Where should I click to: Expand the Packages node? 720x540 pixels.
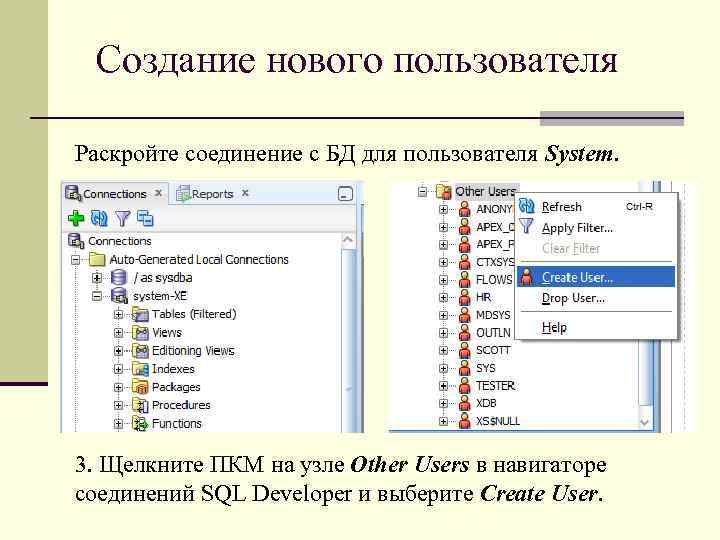pyautogui.click(x=118, y=387)
